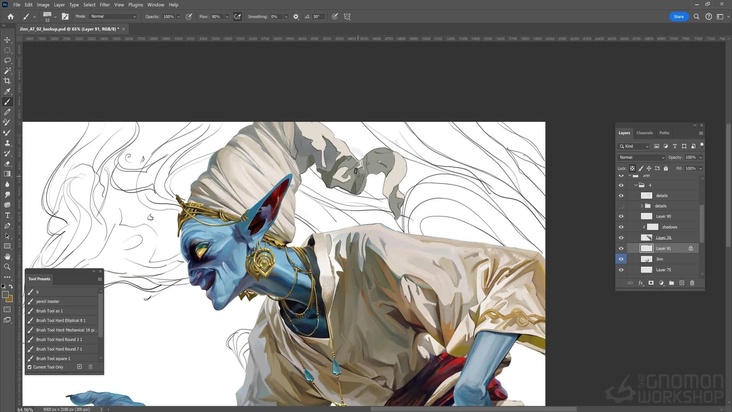The height and width of the screenshot is (412, 732).
Task: Open brush preset picker dropdown
Action: (55, 17)
